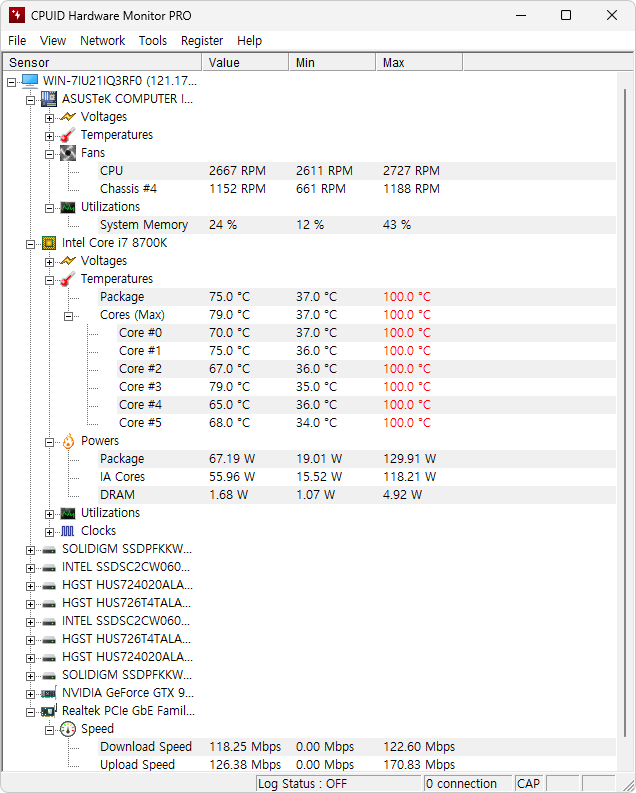Click the second HGST HUS724020ALA drive icon
Image resolution: width=636 pixels, height=793 pixels.
(49, 657)
